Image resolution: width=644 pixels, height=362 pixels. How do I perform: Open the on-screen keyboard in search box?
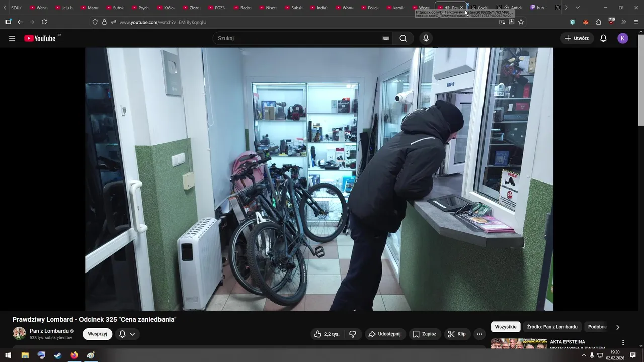click(x=386, y=38)
